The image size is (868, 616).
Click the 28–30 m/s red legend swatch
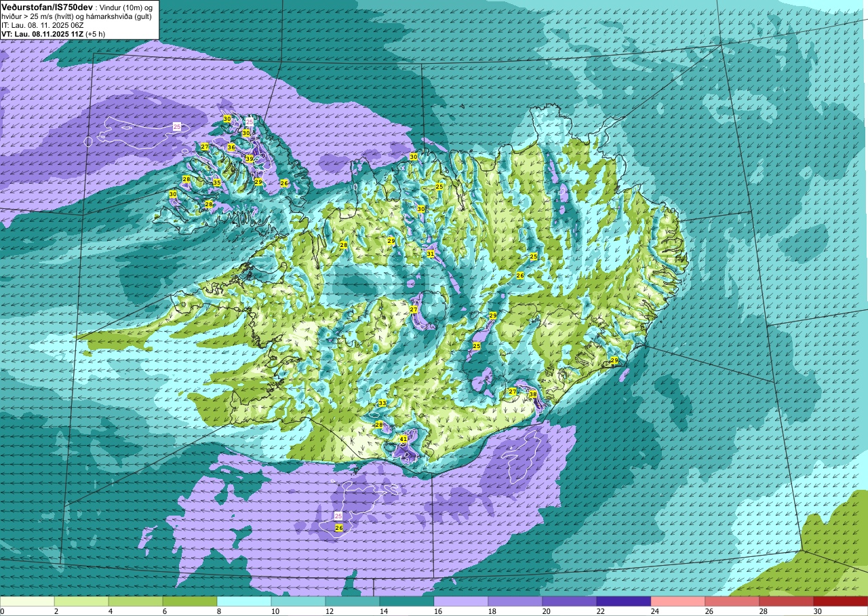coord(787,601)
